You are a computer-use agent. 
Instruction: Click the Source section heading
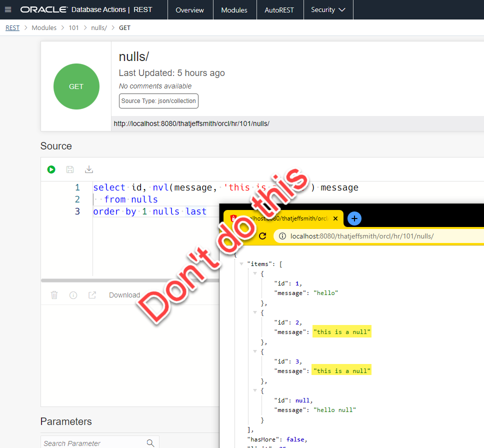56,146
